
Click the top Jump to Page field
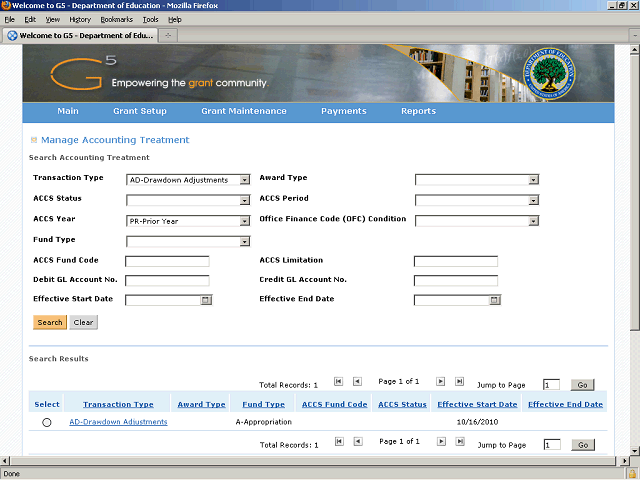click(x=551, y=385)
